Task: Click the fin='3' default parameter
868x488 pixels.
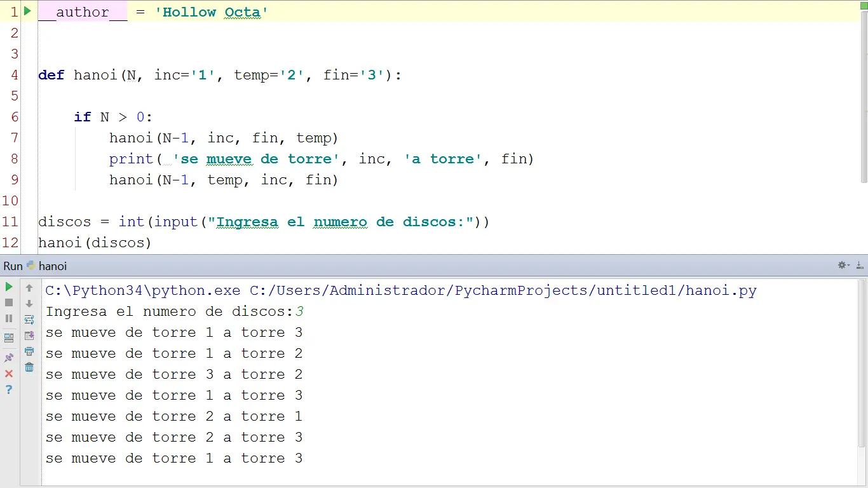Action: coord(355,75)
